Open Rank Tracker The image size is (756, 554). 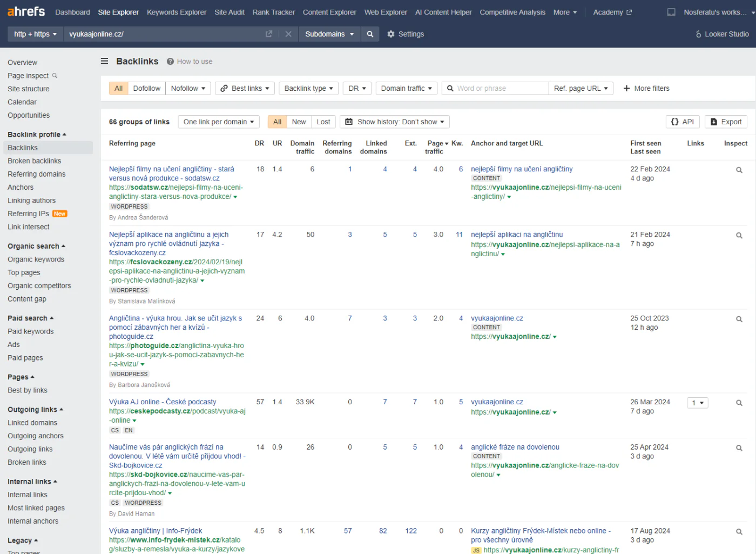click(x=274, y=12)
